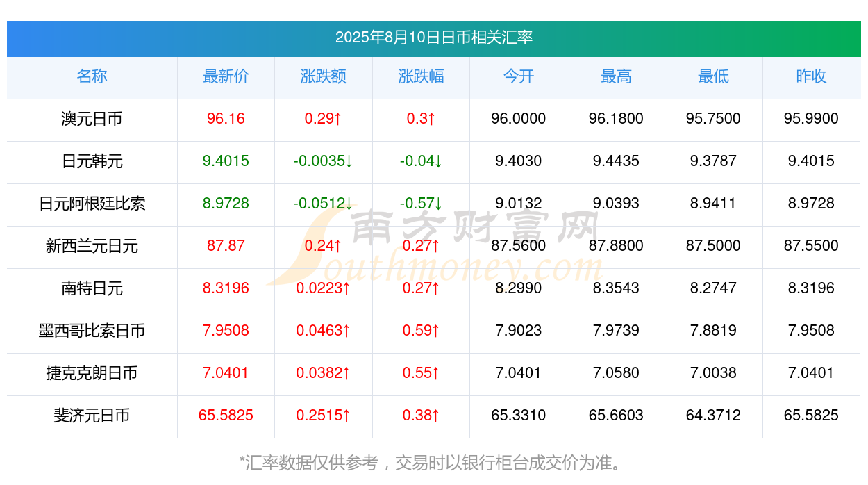
Task: Click the change amount -0.0035↓
Action: tap(324, 161)
